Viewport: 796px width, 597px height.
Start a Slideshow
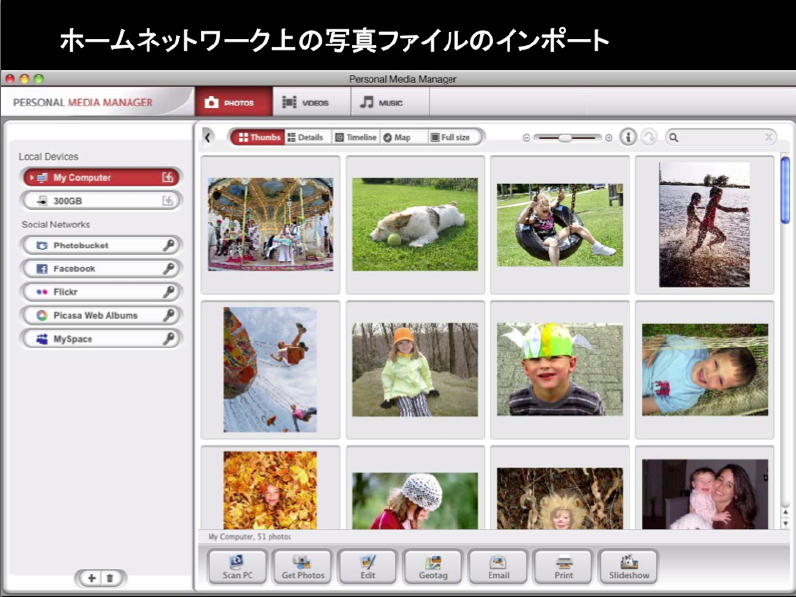pos(629,566)
